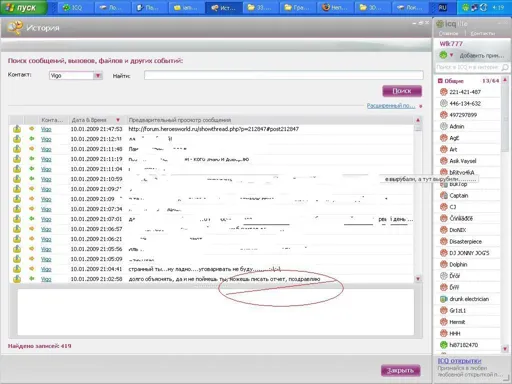
Task: Open the ICQ Главное tab
Action: coord(448,33)
